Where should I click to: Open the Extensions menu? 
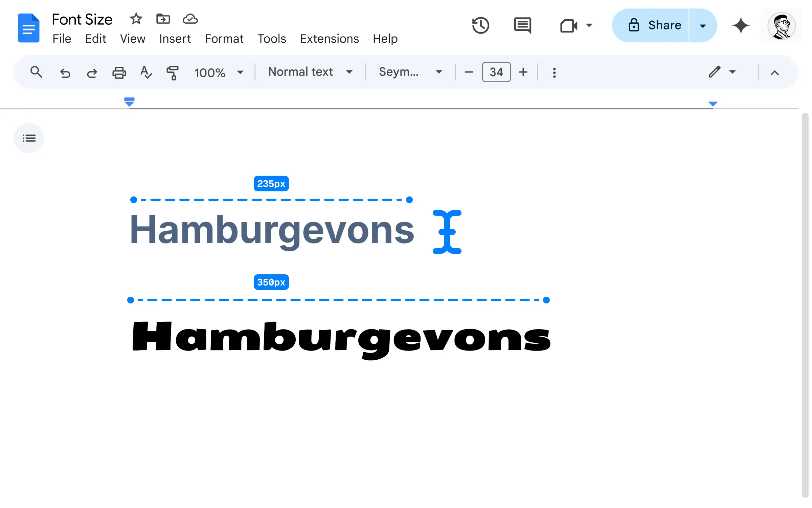tap(329, 39)
